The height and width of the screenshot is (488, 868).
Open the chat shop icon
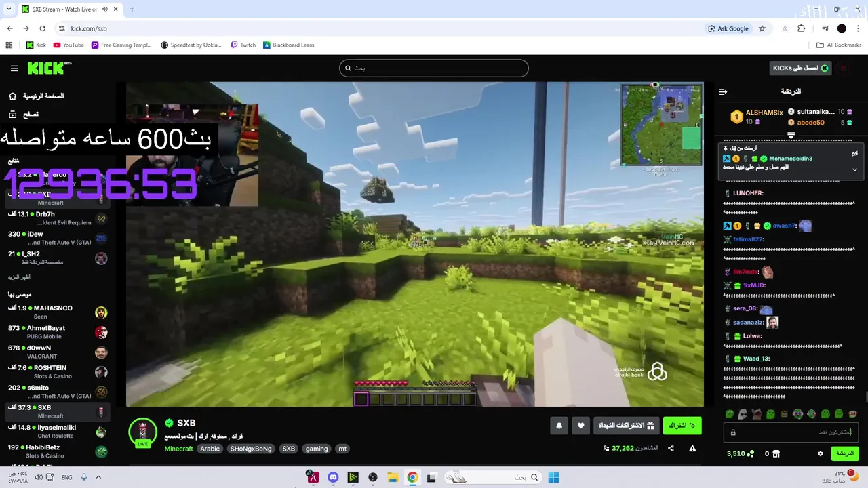pyautogui.click(x=776, y=453)
